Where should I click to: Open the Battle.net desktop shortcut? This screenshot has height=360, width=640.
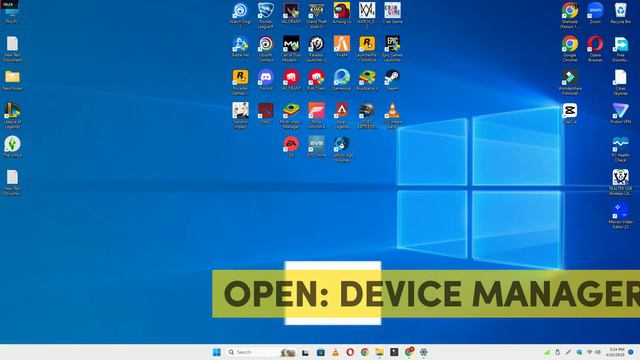click(240, 47)
